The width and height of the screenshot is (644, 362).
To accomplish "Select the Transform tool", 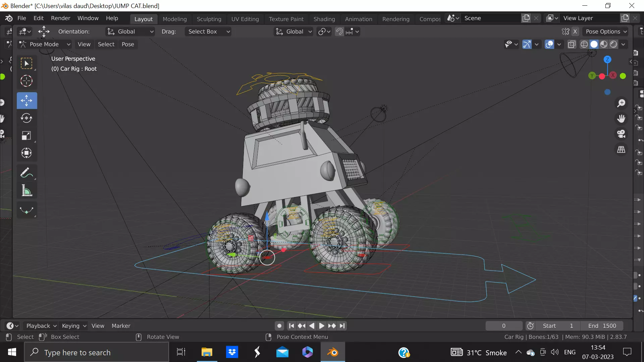I will coord(26,153).
